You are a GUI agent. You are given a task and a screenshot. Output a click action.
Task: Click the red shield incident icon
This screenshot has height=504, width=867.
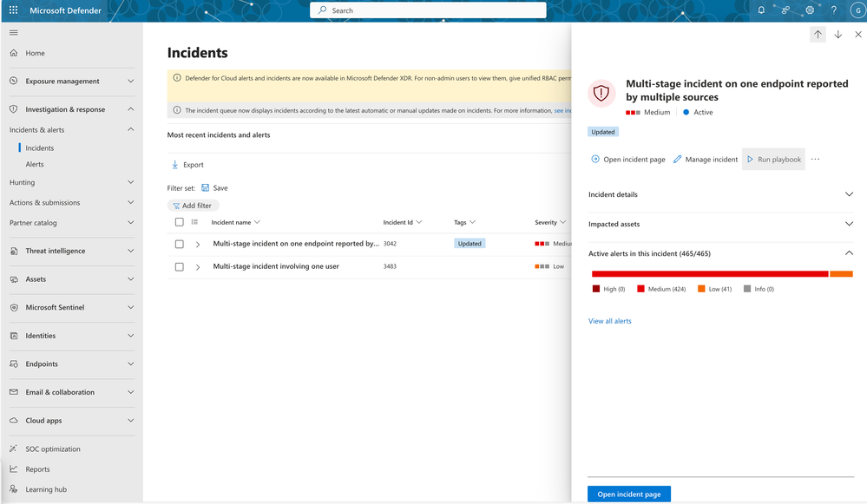[601, 93]
